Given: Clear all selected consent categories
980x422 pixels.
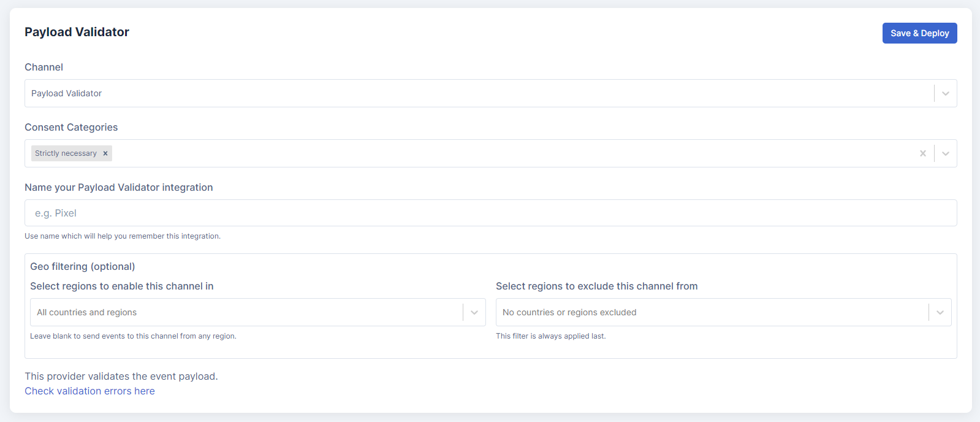Looking at the screenshot, I should (922, 153).
